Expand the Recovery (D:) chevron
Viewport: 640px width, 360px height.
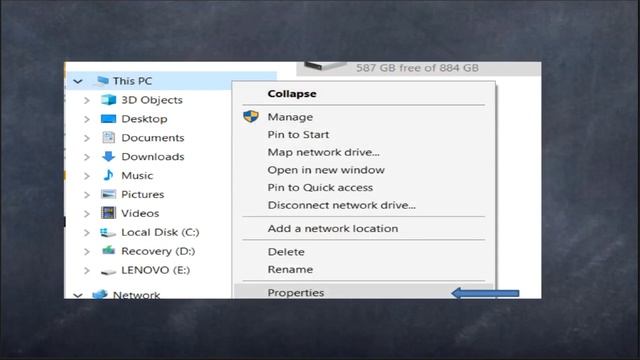87,251
